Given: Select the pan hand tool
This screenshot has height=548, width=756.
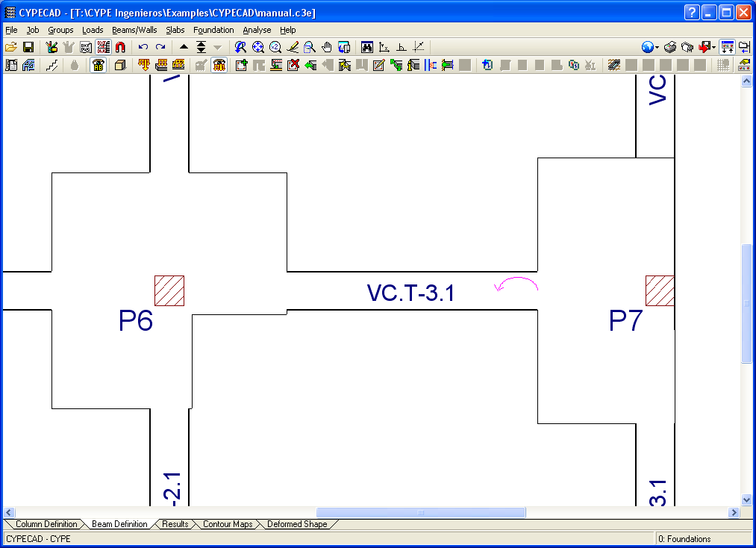Looking at the screenshot, I should click(x=327, y=47).
